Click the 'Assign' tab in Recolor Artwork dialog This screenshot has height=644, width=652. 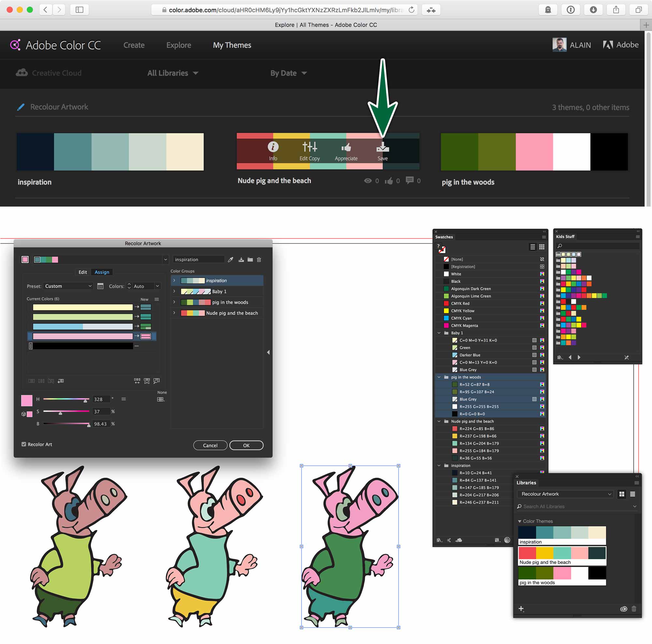point(102,271)
